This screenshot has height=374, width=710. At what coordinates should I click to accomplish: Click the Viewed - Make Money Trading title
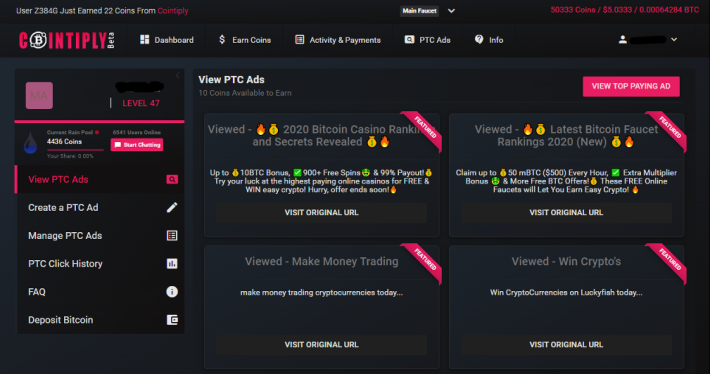tap(321, 261)
